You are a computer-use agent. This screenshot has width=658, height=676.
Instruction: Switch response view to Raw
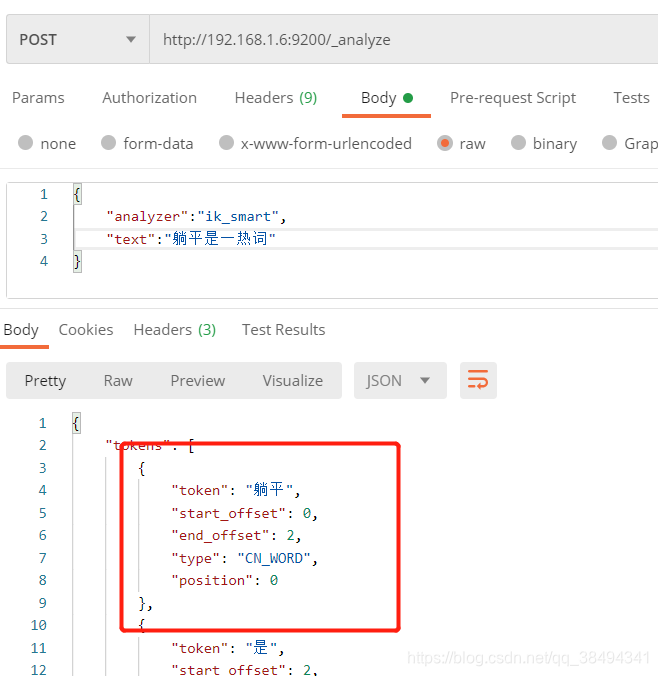tap(118, 381)
